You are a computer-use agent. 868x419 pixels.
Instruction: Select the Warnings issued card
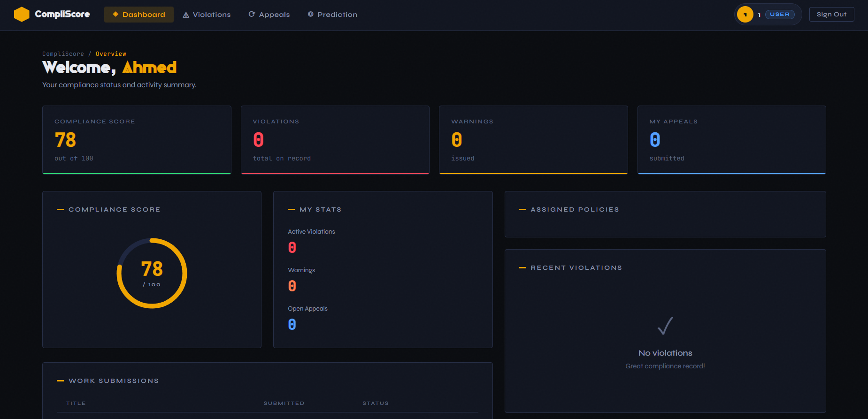533,140
